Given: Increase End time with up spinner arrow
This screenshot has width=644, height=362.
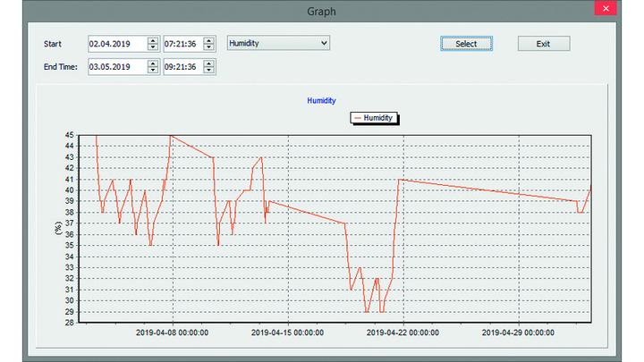Looking at the screenshot, I should 209,63.
